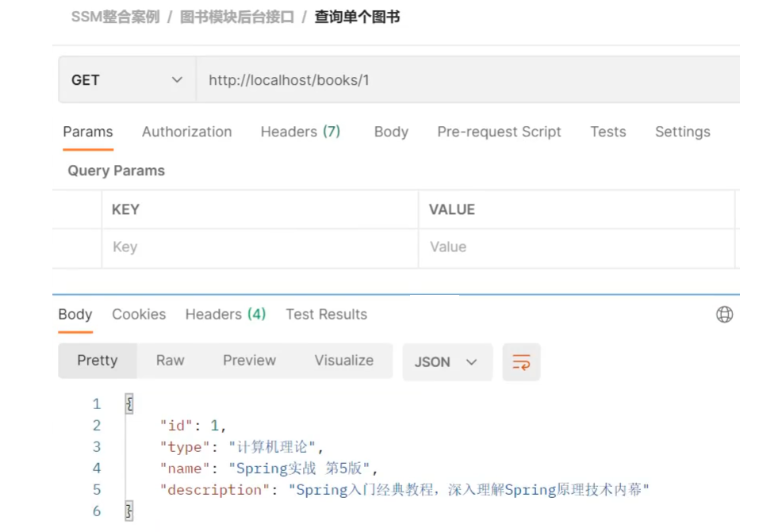Open the GET method dropdown
Image resolution: width=778 pixels, height=532 pixels.
tap(127, 80)
